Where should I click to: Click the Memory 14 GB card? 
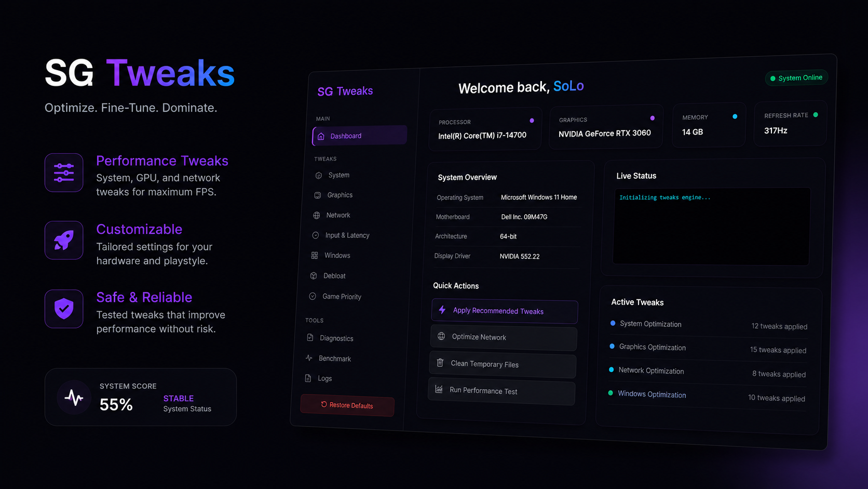coord(709,125)
